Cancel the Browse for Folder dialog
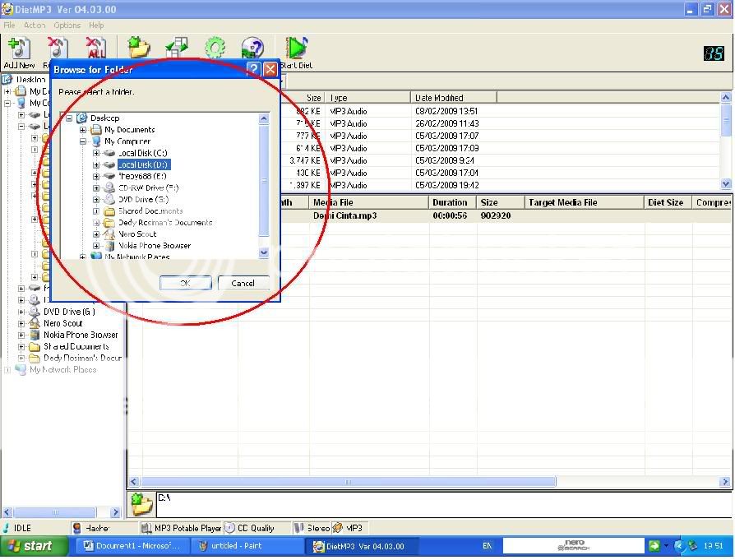Screen dimensions: 735x560 pyautogui.click(x=243, y=283)
